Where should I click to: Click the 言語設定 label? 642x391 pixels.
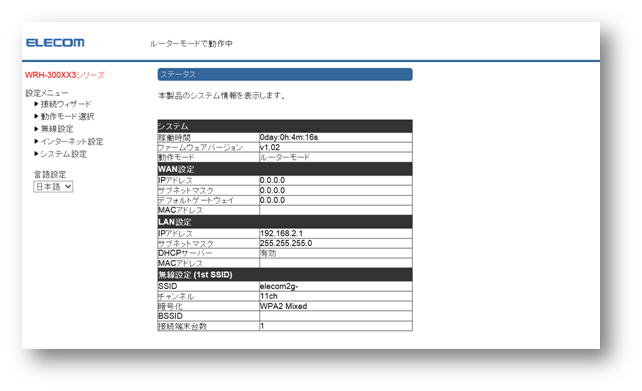point(50,174)
